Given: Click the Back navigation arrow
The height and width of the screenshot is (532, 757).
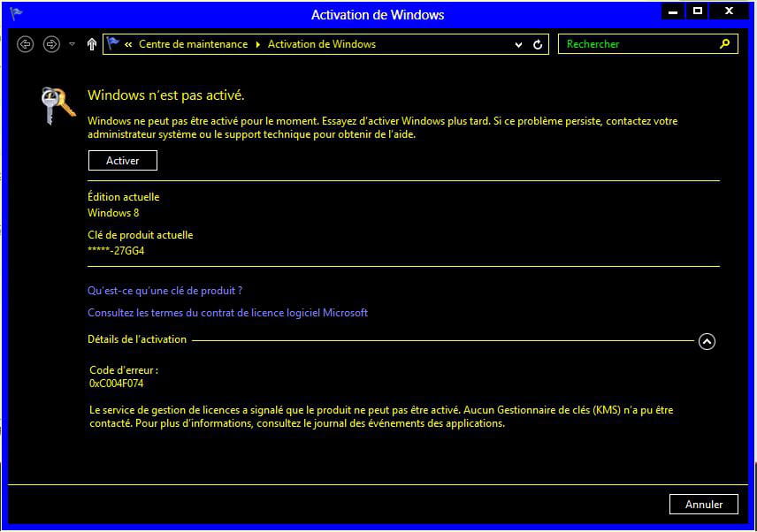Looking at the screenshot, I should pyautogui.click(x=25, y=44).
